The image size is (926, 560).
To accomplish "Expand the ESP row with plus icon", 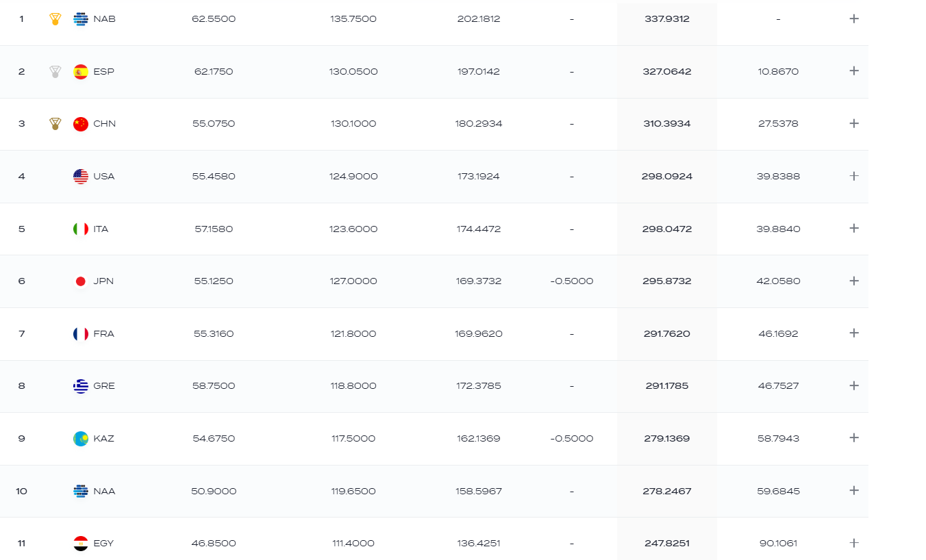I will click(x=853, y=71).
